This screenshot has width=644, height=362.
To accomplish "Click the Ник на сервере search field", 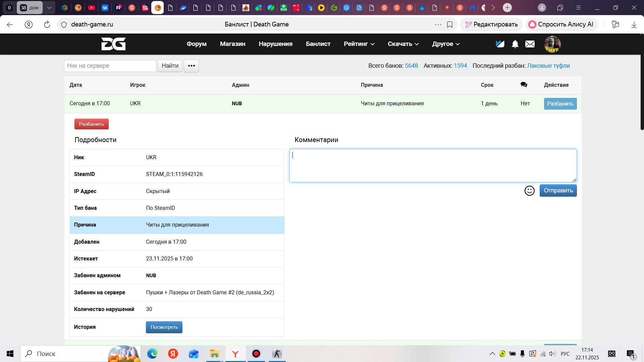I will (110, 66).
